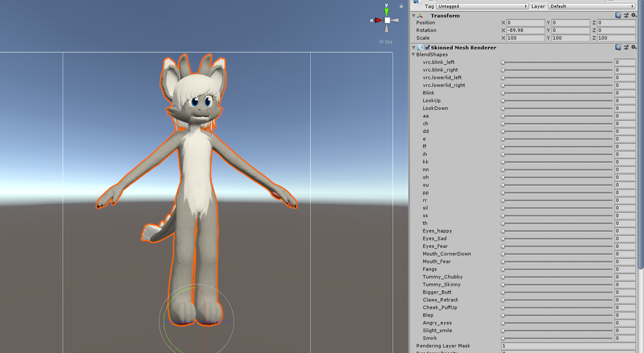Open the Transform component gear menu

[634, 15]
